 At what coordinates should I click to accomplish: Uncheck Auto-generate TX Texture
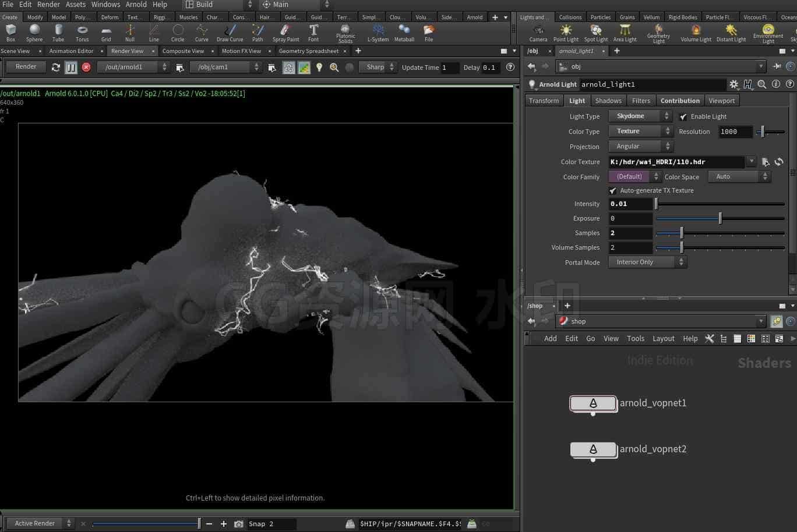(613, 190)
